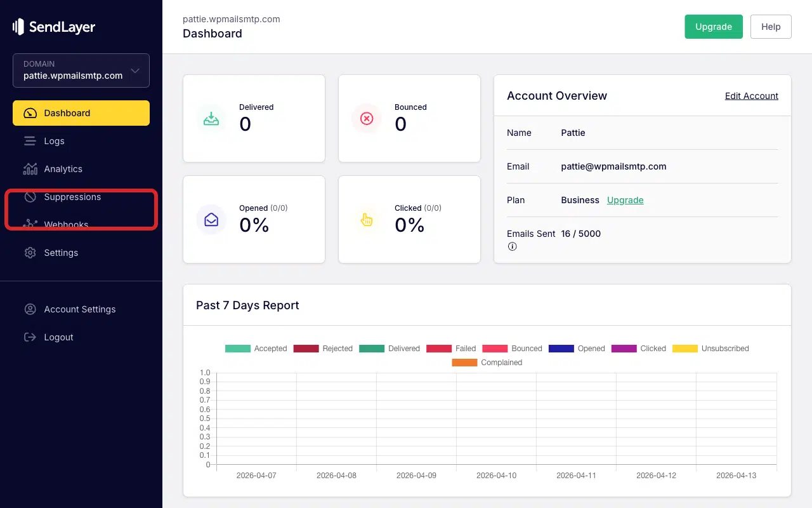The height and width of the screenshot is (508, 812).
Task: Click the SendLayer logo icon
Action: point(18,27)
